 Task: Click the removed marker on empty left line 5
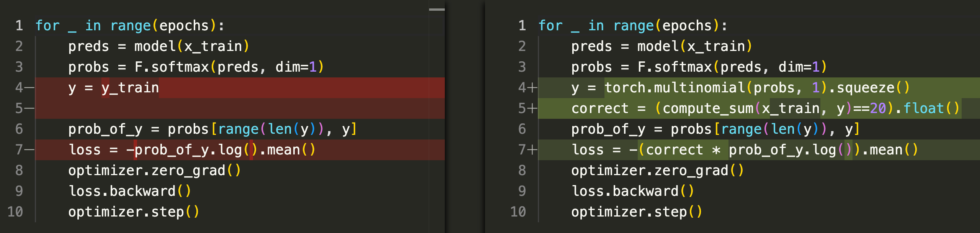pos(29,108)
